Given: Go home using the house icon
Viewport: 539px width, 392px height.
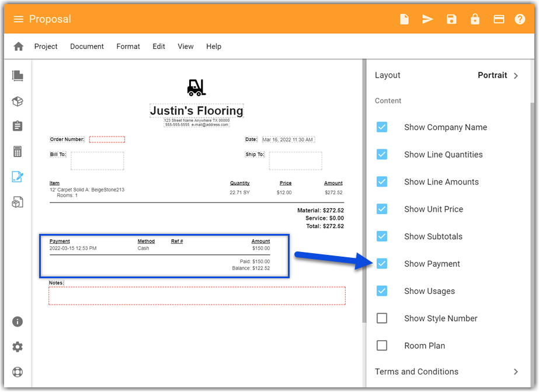Looking at the screenshot, I should click(19, 46).
